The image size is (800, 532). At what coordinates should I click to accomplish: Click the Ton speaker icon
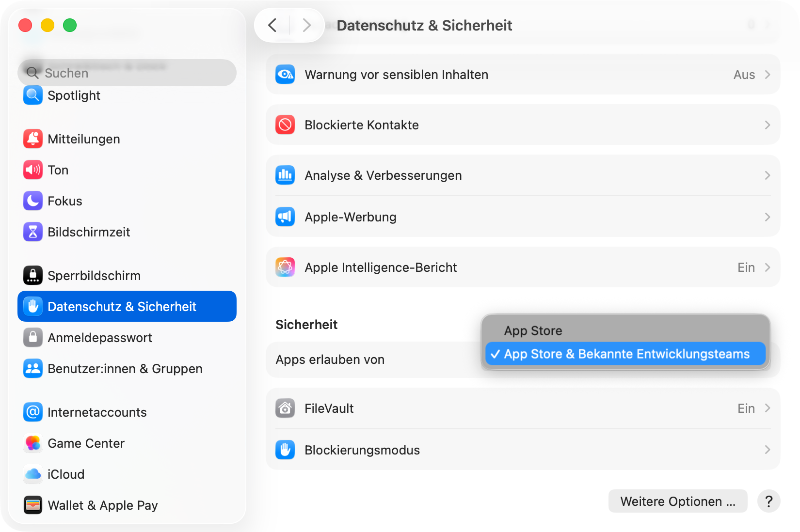coord(33,170)
